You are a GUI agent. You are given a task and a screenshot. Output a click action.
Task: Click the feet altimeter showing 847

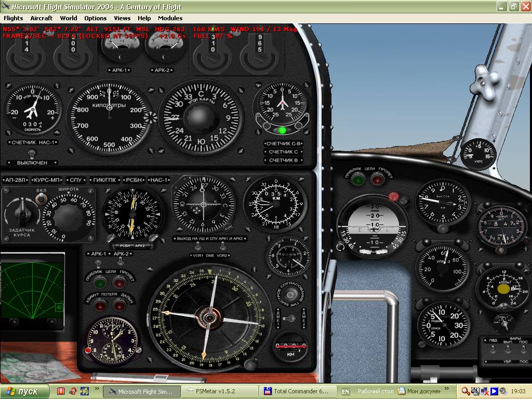point(501,228)
